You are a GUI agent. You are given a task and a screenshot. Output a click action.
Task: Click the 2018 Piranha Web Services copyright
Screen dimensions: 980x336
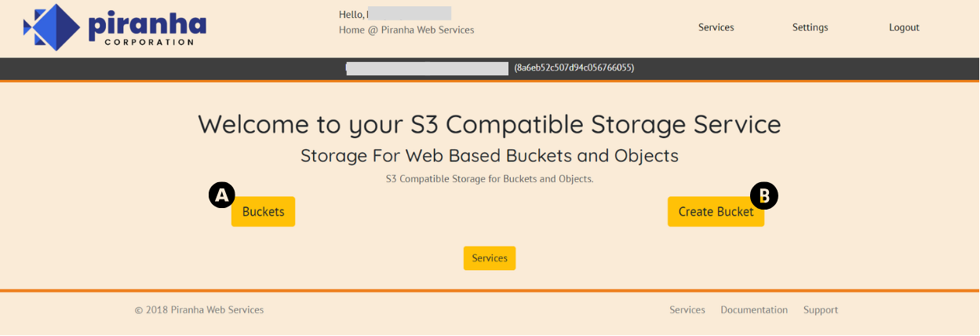point(199,310)
